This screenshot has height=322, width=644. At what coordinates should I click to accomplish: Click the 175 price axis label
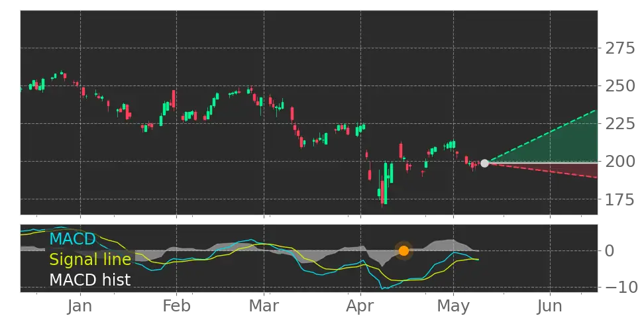click(620, 199)
